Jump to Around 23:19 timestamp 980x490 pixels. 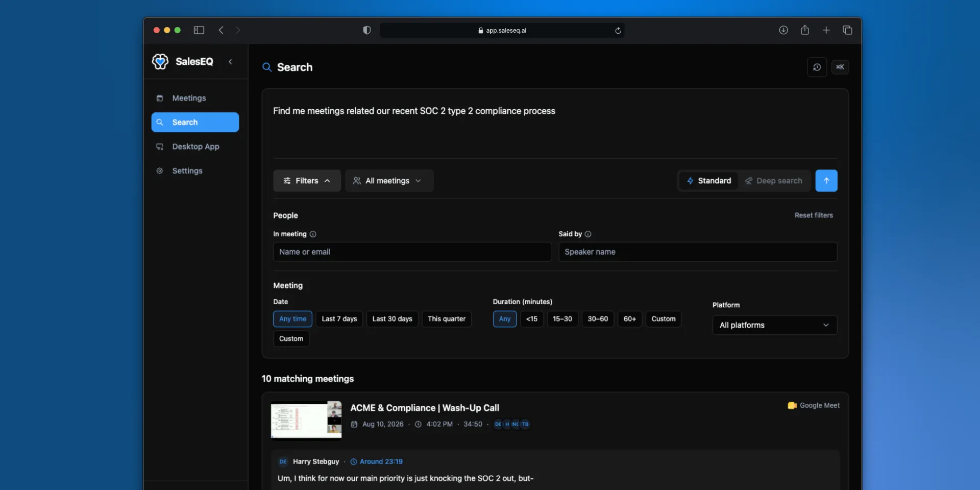(376, 462)
